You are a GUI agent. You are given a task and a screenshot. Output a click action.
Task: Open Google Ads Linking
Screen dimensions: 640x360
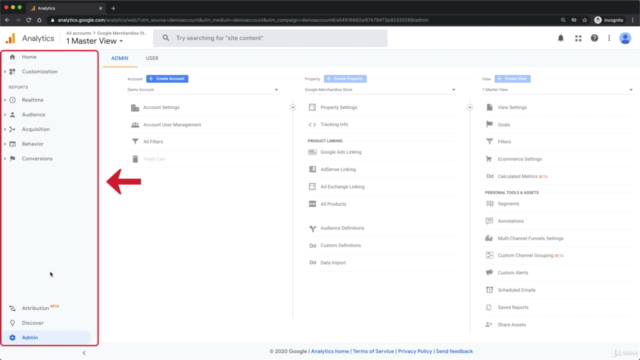[x=341, y=152]
